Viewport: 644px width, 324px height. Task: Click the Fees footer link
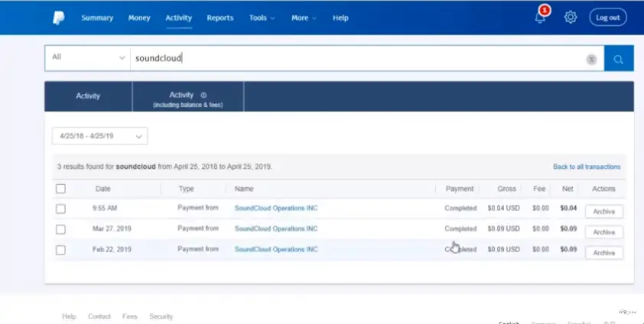(130, 316)
